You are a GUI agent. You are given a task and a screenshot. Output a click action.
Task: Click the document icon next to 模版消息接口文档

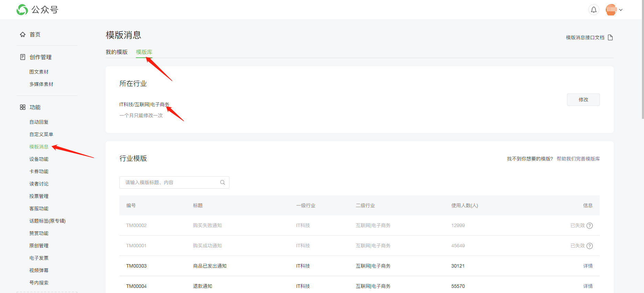click(610, 37)
